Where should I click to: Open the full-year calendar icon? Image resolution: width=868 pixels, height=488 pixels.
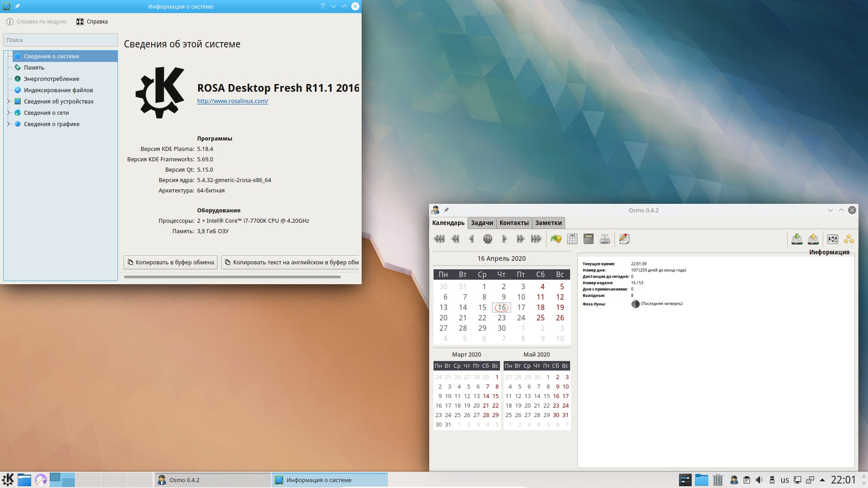tap(572, 239)
